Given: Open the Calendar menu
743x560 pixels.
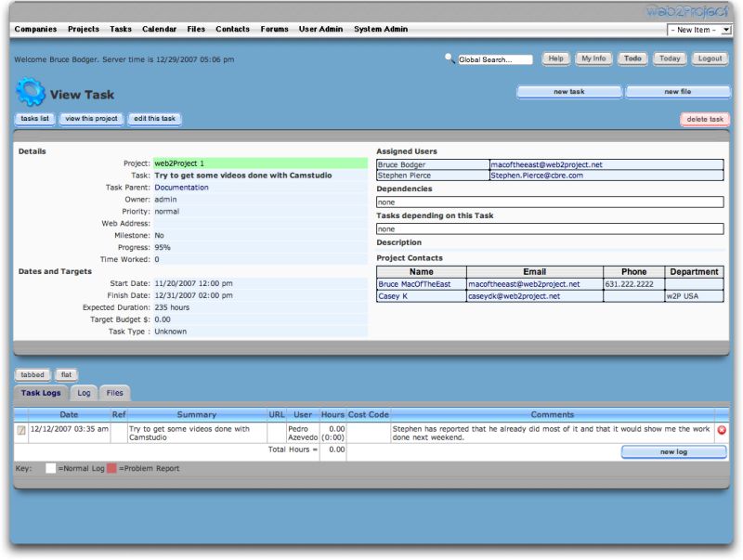Looking at the screenshot, I should click(x=159, y=29).
